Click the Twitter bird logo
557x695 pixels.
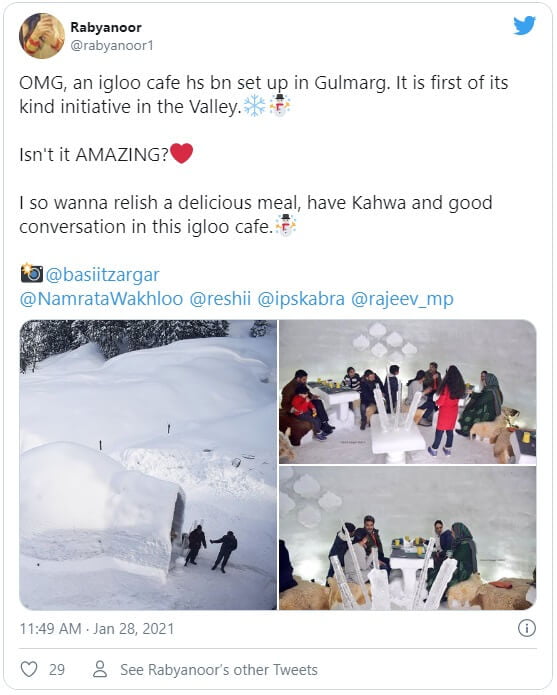(524, 26)
